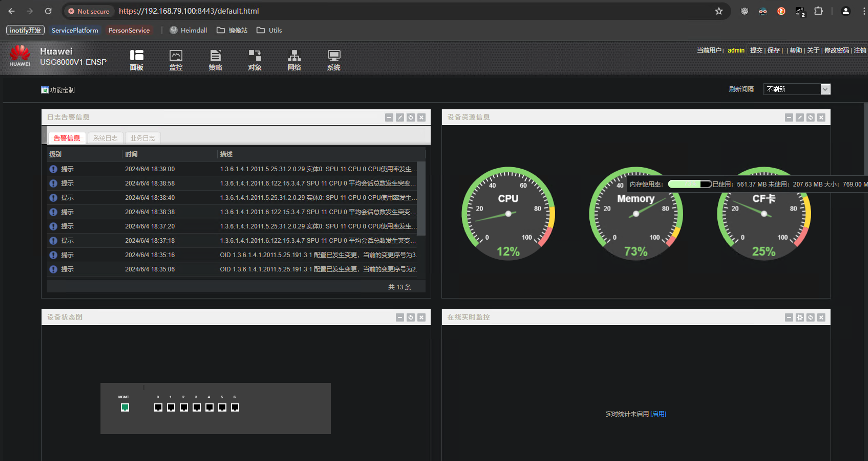Click the CF卡 gauge
Viewport: 868px width, 461px height.
click(x=764, y=214)
